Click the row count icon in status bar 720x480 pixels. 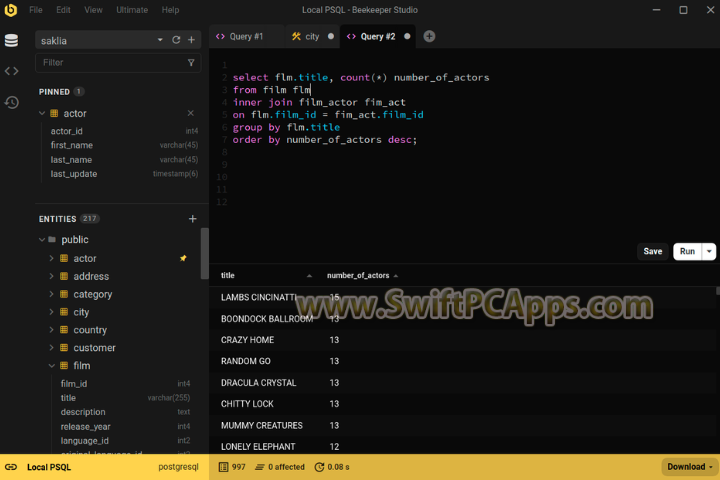[223, 467]
